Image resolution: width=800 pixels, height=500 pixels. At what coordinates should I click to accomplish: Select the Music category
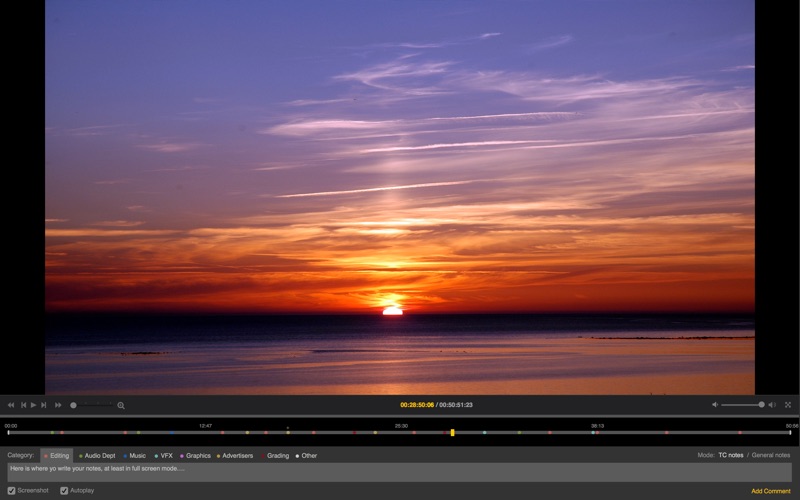pos(135,456)
